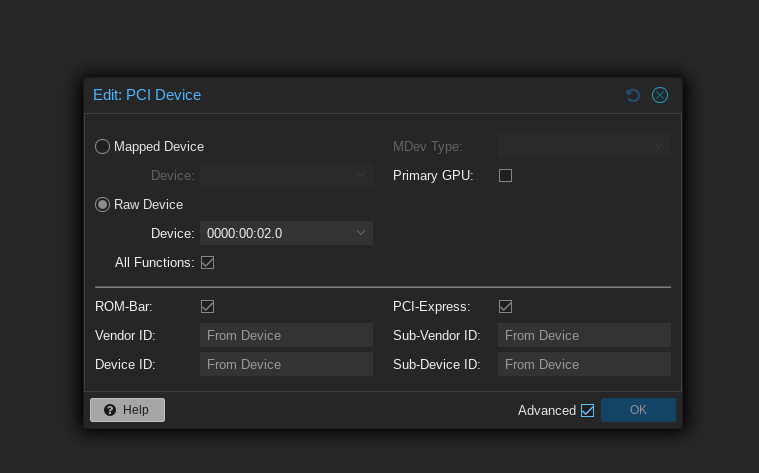Image resolution: width=759 pixels, height=473 pixels.
Task: Confirm changes with the OK button
Action: (638, 410)
